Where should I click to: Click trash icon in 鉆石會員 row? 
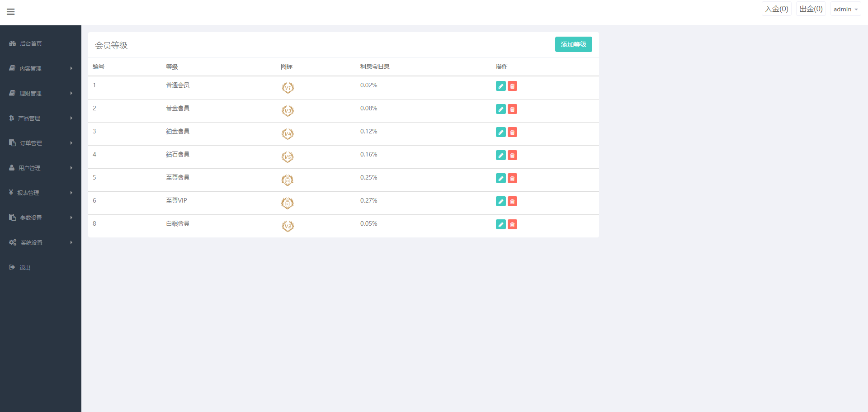512,156
